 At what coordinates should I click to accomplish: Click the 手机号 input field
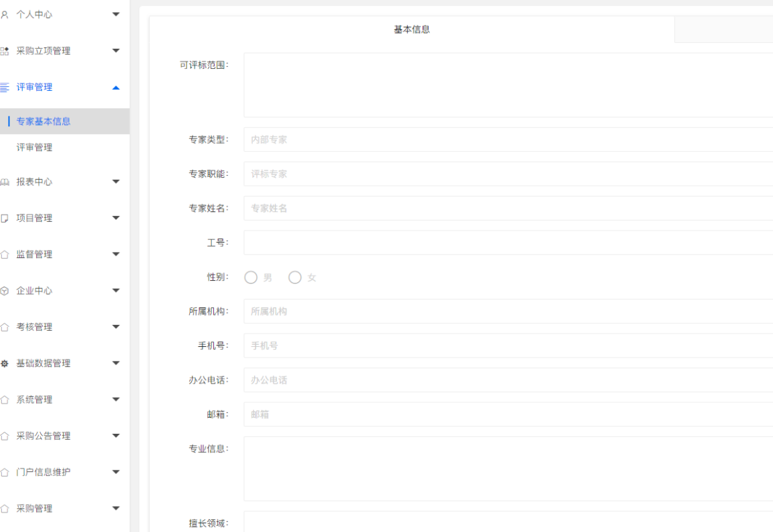click(508, 346)
